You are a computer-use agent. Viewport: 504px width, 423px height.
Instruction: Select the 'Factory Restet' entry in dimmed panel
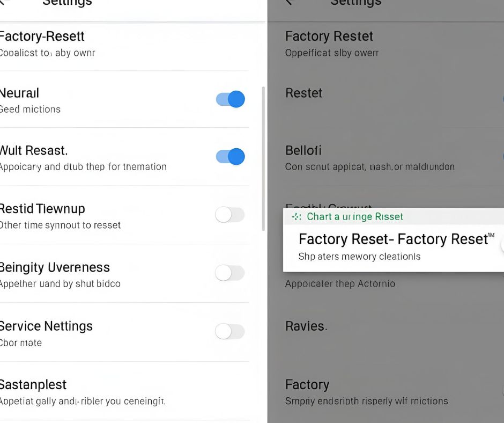pos(329,37)
